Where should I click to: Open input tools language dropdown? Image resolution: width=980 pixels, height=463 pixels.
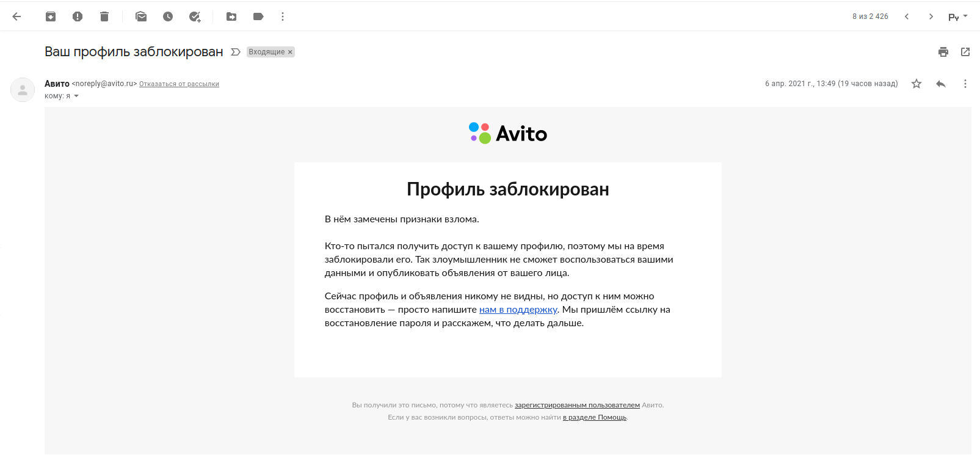(x=958, y=16)
